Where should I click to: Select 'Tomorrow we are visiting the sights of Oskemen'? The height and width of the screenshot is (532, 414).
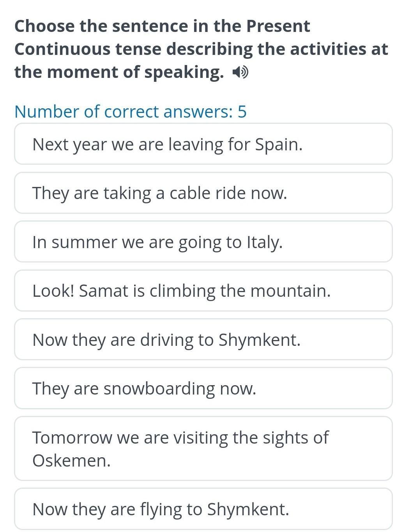tap(203, 449)
